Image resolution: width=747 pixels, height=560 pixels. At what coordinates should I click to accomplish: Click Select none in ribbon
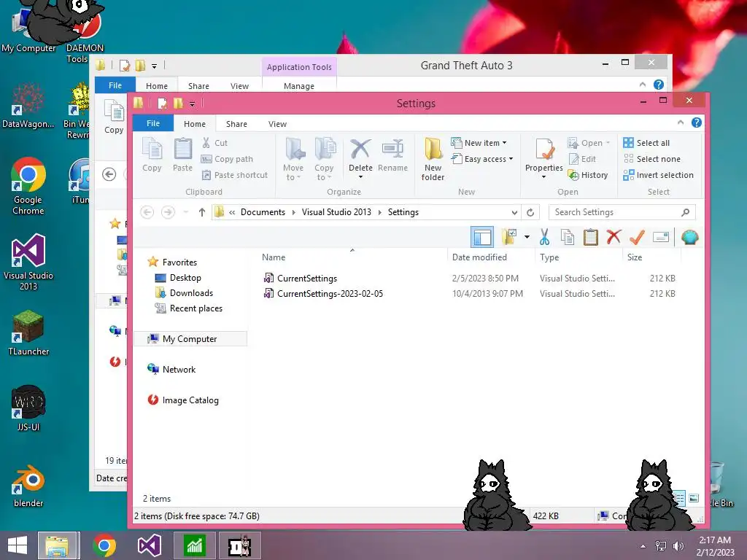click(651, 159)
